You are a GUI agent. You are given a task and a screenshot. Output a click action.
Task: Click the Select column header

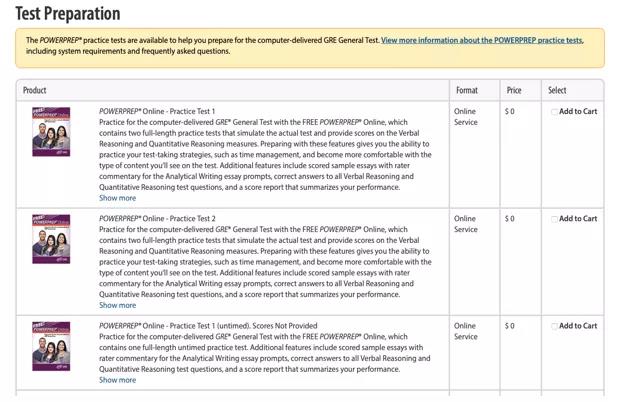(x=557, y=90)
